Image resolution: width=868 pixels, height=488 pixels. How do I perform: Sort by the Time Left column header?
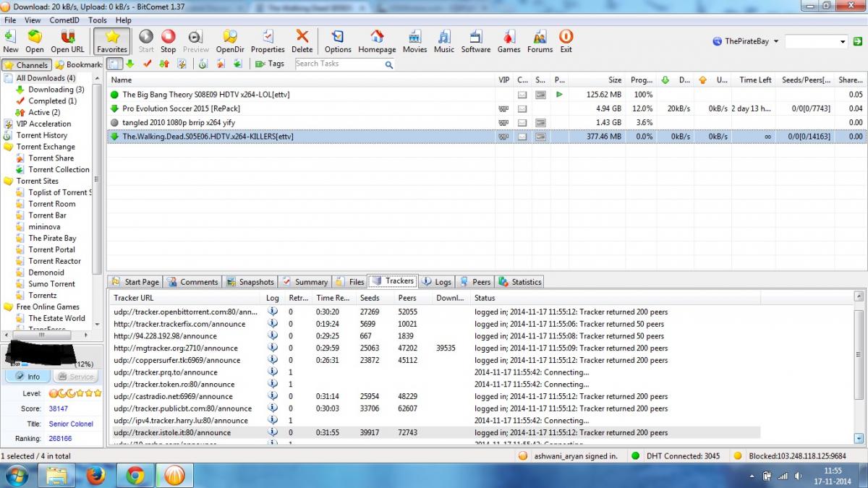coord(755,80)
